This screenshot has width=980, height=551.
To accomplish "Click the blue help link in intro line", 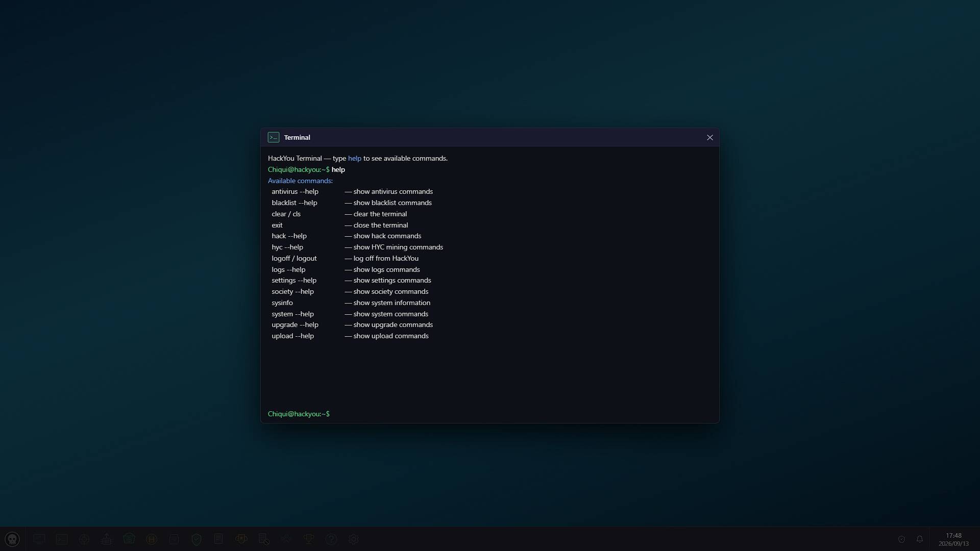I will tap(355, 158).
